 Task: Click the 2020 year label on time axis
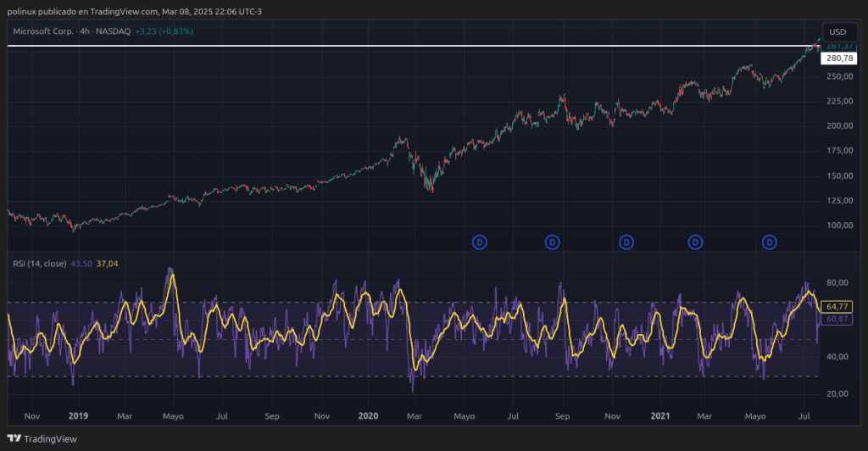pyautogui.click(x=368, y=416)
